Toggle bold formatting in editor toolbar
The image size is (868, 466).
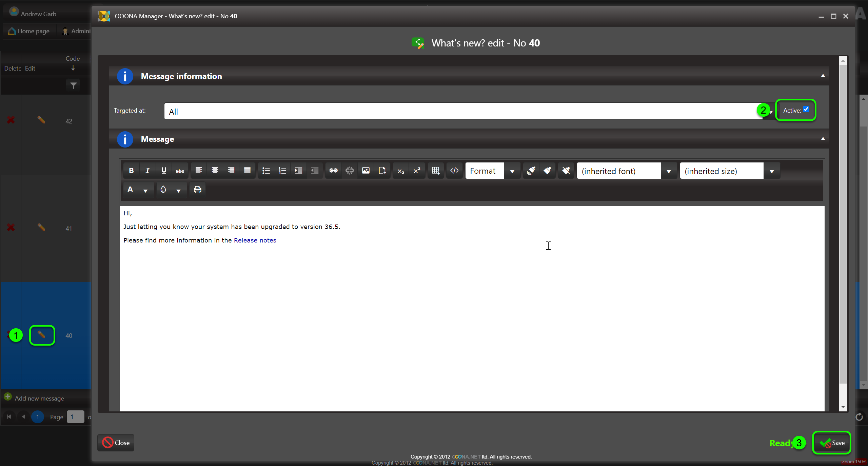click(x=131, y=171)
